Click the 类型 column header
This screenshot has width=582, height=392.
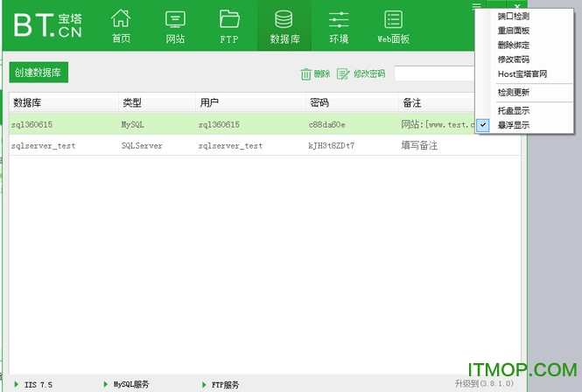point(158,102)
